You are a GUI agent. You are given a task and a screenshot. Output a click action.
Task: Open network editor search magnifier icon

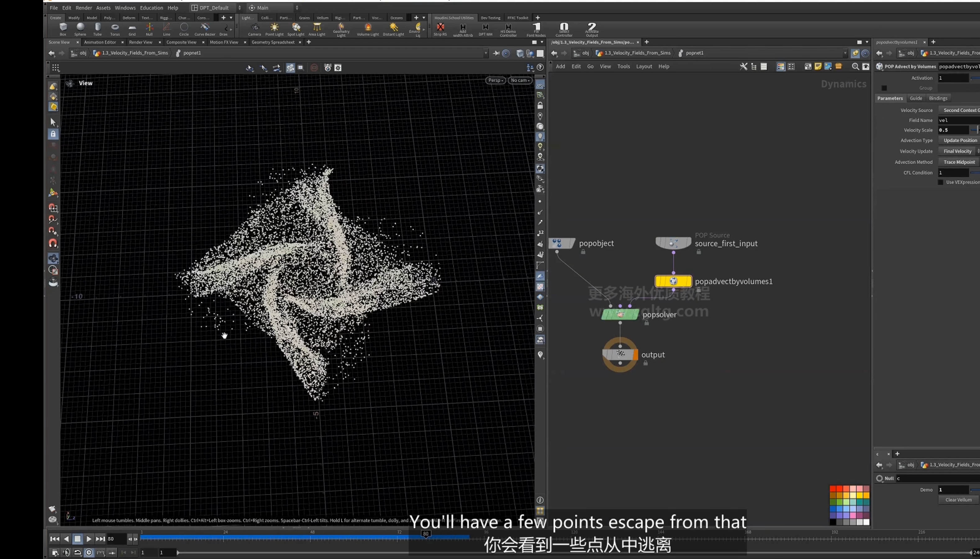point(855,66)
